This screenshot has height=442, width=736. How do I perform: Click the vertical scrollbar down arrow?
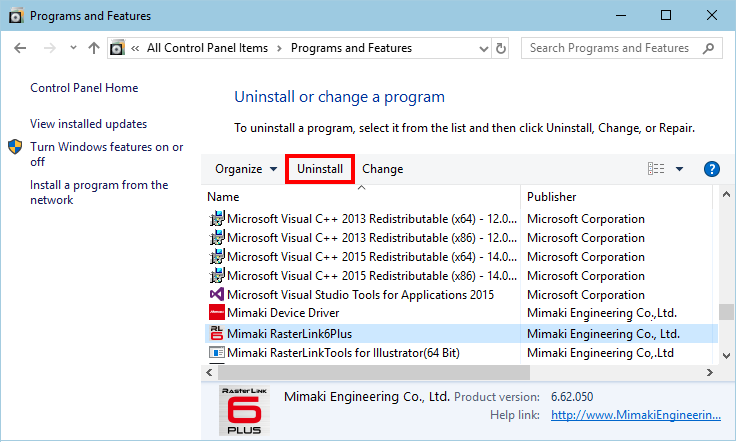727,354
